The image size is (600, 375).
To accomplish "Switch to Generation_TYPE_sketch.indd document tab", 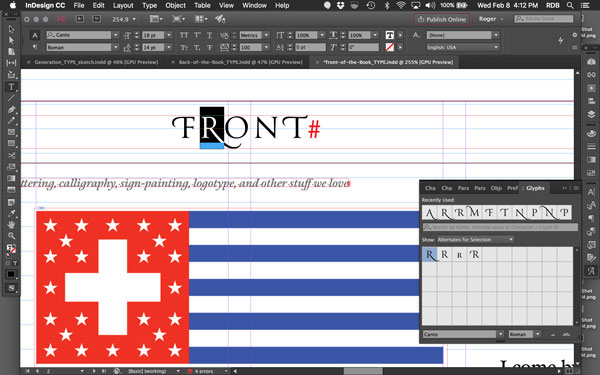I will point(96,62).
